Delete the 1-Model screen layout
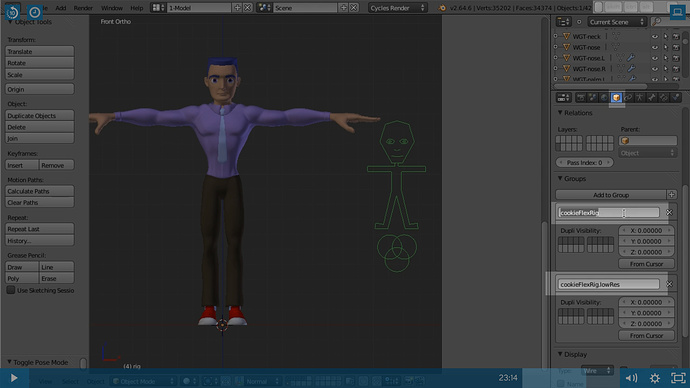690x388 pixels. coord(248,7)
